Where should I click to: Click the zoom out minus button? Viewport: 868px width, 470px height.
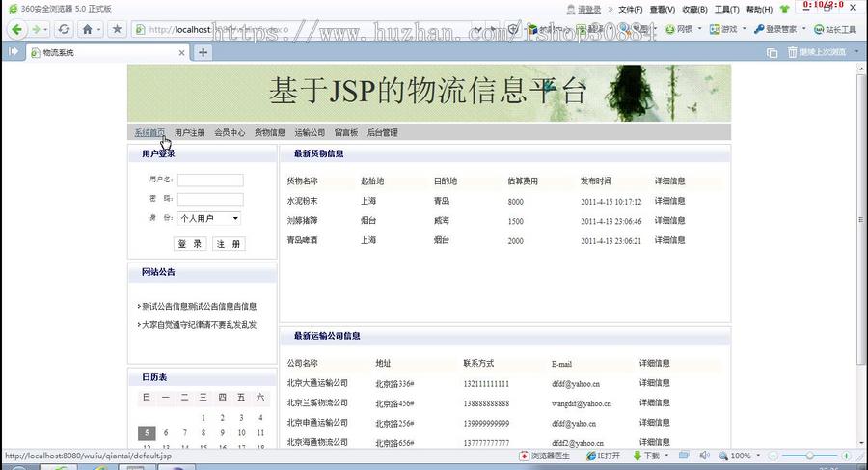[773, 456]
